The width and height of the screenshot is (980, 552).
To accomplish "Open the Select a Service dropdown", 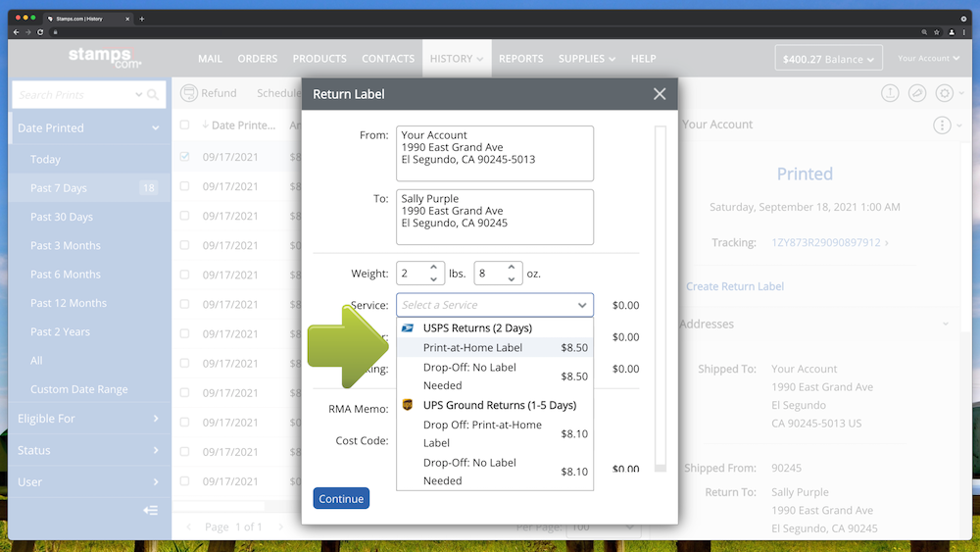I will click(495, 305).
